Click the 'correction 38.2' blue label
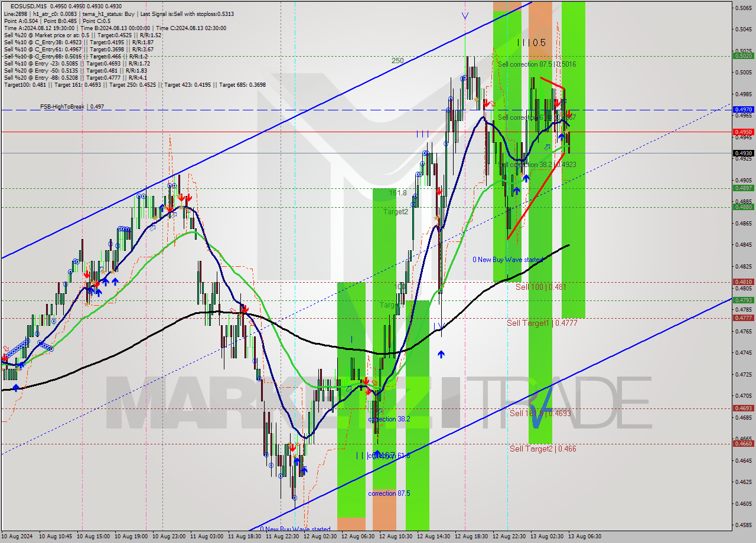Image resolution: width=756 pixels, height=543 pixels. [389, 419]
